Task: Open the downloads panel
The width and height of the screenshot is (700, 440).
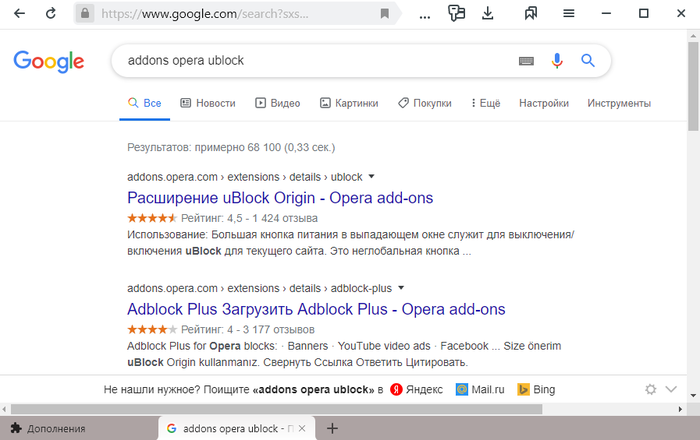Action: [x=487, y=14]
